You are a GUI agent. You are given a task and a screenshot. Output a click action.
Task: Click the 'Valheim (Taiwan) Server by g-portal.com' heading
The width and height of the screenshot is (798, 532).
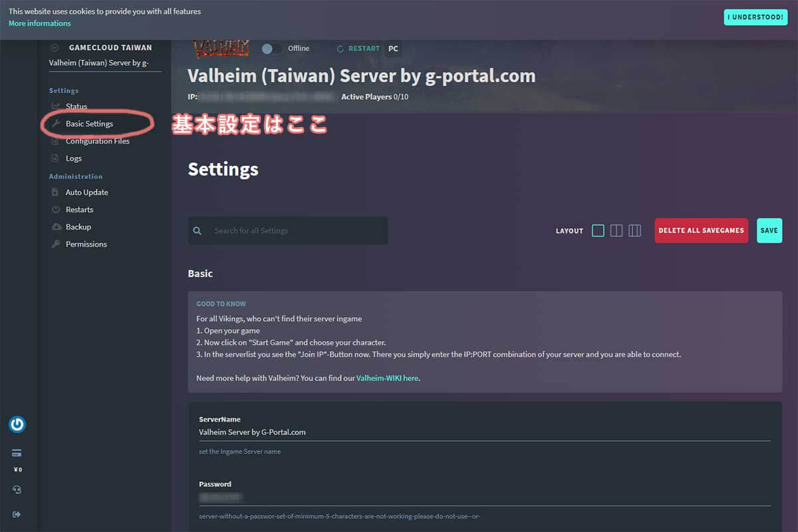pyautogui.click(x=362, y=76)
